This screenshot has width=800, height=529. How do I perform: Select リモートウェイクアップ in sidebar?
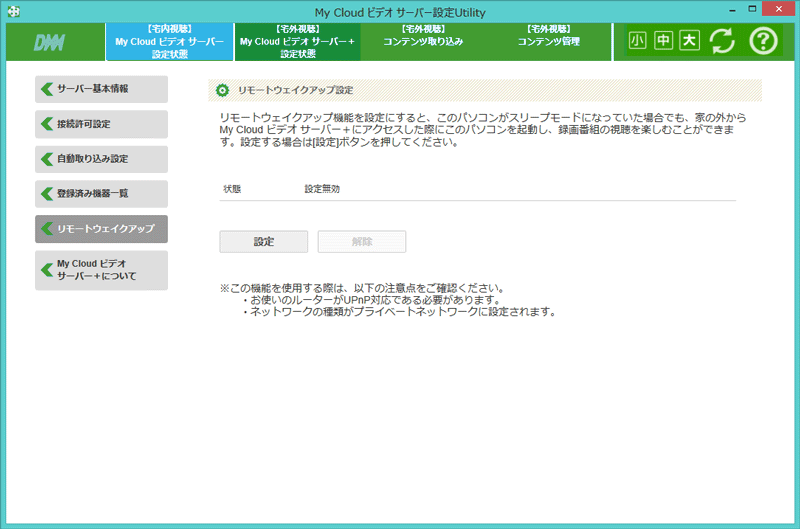pyautogui.click(x=102, y=229)
